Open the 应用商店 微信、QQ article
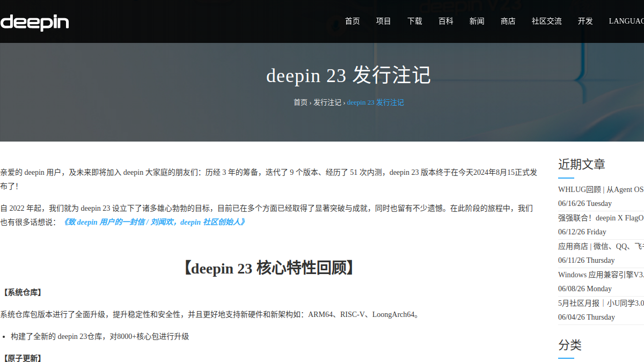 pos(601,246)
